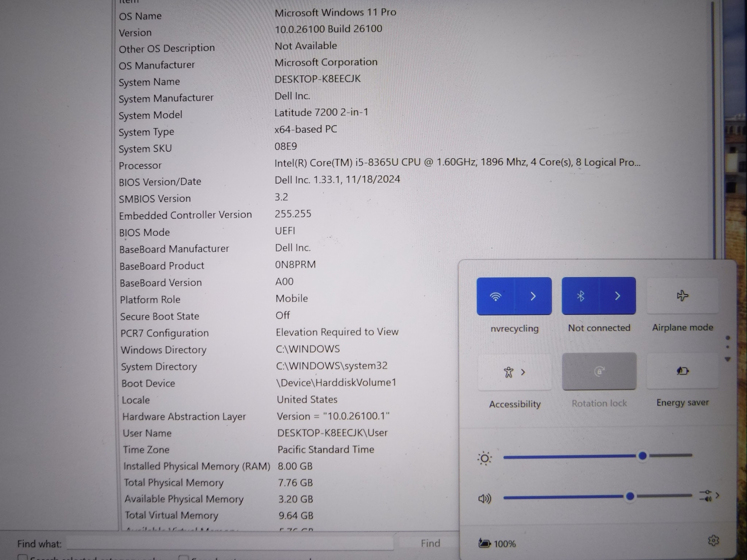Open battery status 100% indicator

click(497, 544)
